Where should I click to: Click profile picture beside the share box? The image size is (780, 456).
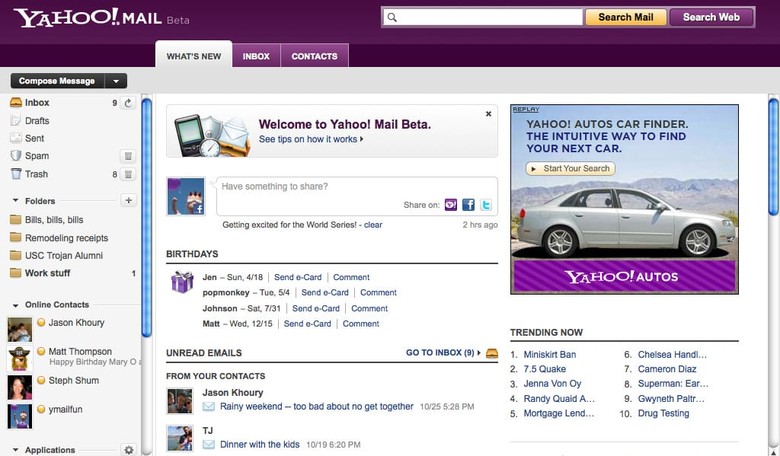(186, 196)
